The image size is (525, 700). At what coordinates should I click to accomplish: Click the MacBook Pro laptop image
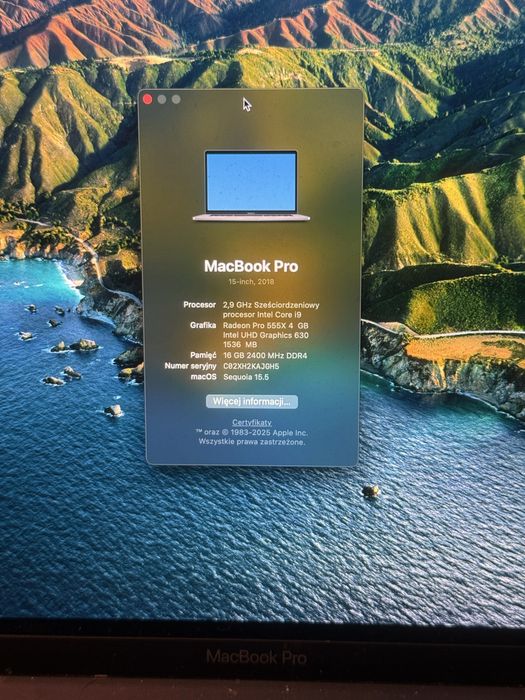[251, 186]
